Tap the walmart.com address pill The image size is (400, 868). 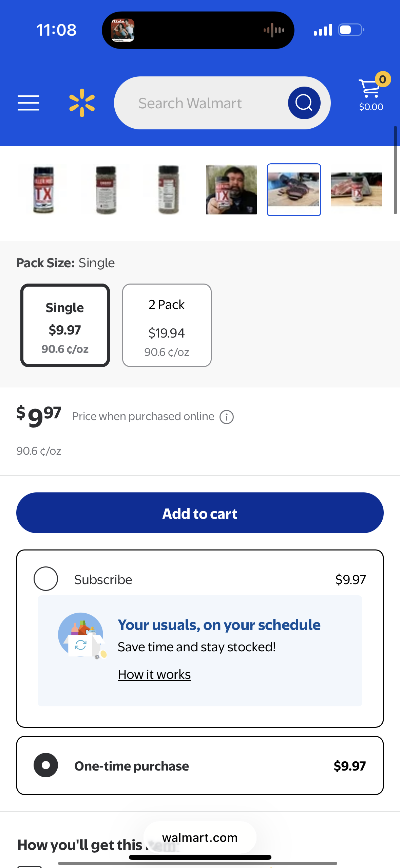(200, 837)
